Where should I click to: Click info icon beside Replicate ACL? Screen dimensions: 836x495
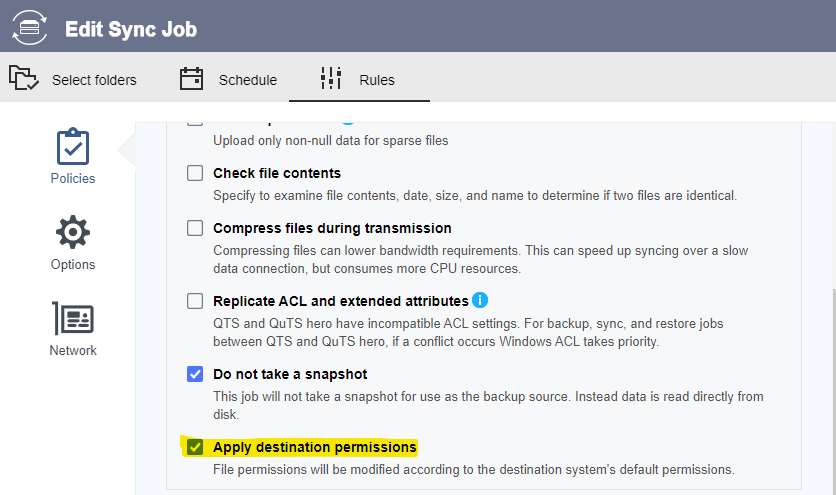click(x=480, y=300)
